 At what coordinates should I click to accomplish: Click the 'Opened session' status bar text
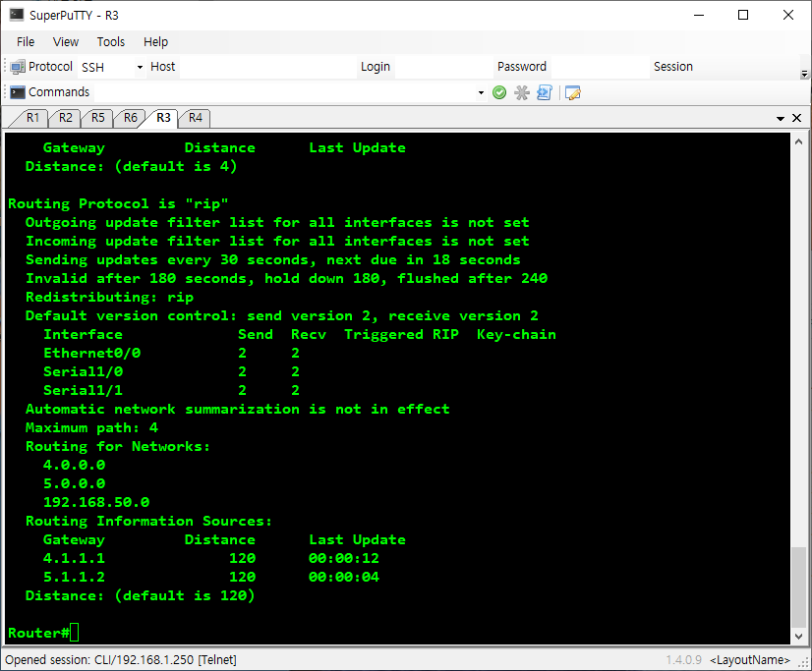click(121, 660)
